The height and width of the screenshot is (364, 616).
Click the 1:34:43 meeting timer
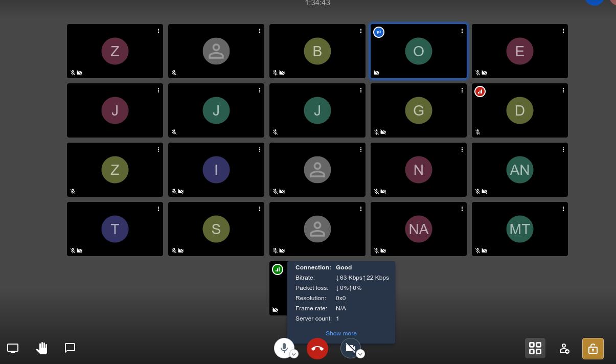[x=317, y=3]
